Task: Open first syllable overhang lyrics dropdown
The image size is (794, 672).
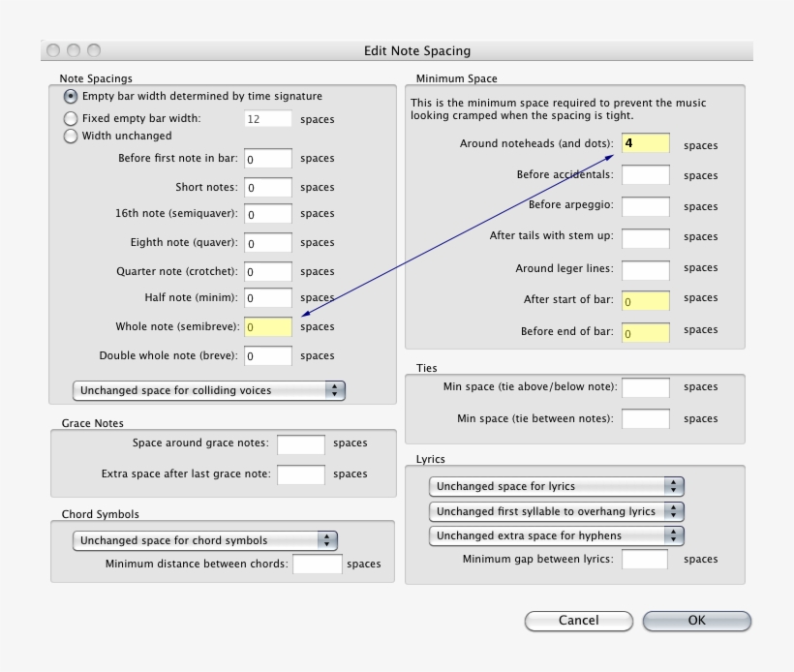Action: tap(556, 511)
